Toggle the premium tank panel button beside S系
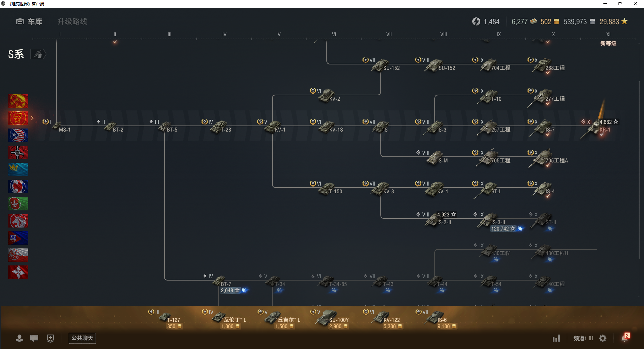The image size is (644, 349). pyautogui.click(x=38, y=54)
